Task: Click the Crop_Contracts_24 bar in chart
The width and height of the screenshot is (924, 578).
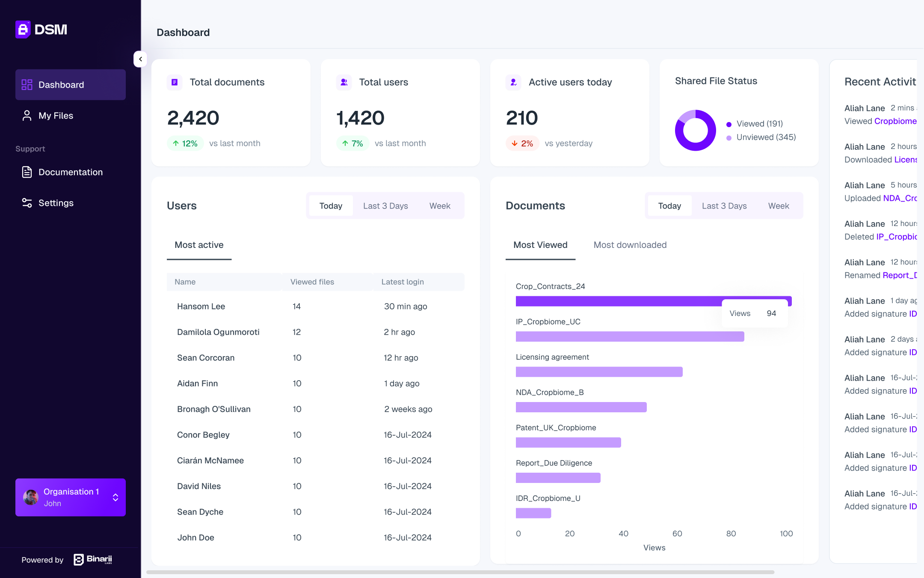Action: click(616, 301)
